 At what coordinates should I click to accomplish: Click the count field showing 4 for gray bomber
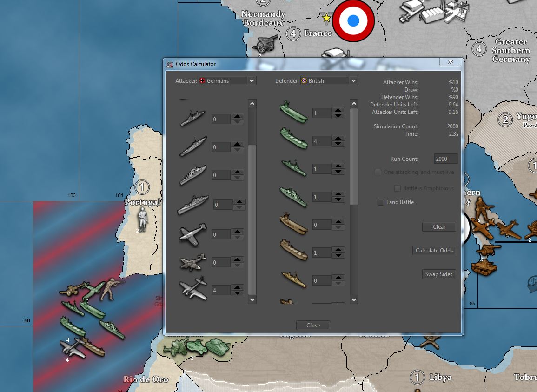point(221,290)
